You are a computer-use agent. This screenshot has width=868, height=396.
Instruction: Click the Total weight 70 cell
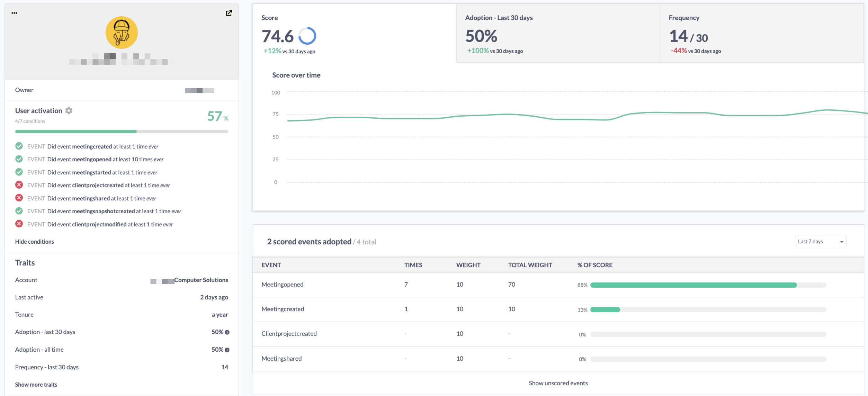pyautogui.click(x=511, y=285)
